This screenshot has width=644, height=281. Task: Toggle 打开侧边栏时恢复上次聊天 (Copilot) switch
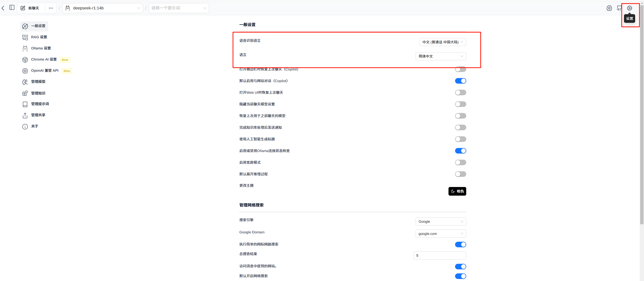click(x=460, y=69)
